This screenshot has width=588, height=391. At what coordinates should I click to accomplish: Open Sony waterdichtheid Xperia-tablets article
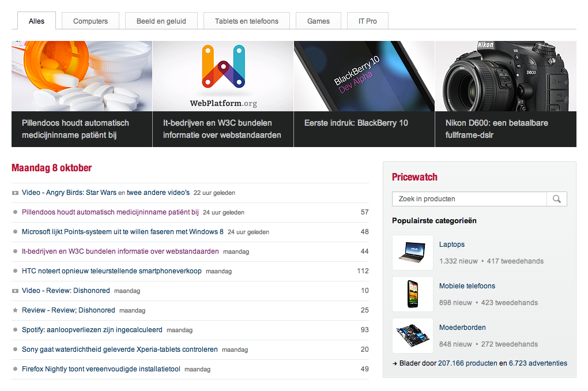click(120, 349)
